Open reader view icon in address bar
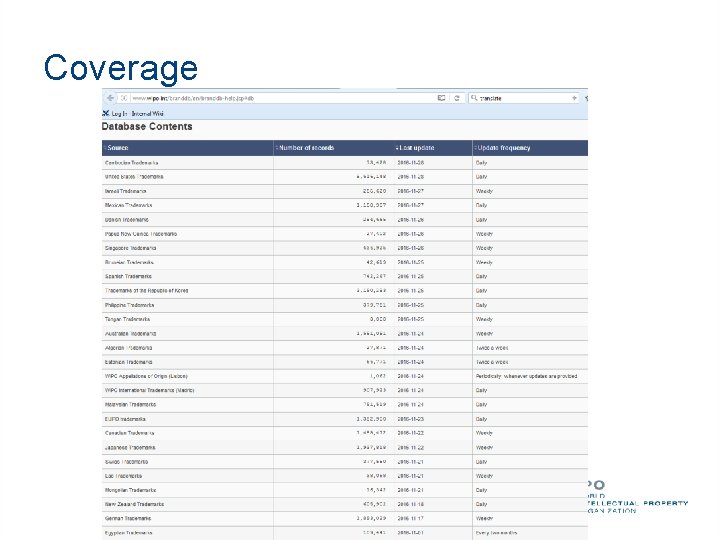The height and width of the screenshot is (540, 720). coord(441,98)
